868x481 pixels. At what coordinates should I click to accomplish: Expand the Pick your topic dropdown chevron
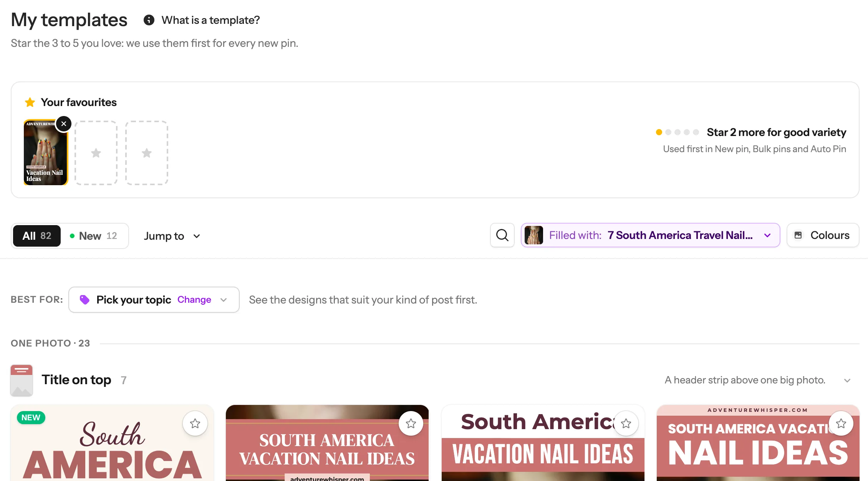(x=224, y=300)
